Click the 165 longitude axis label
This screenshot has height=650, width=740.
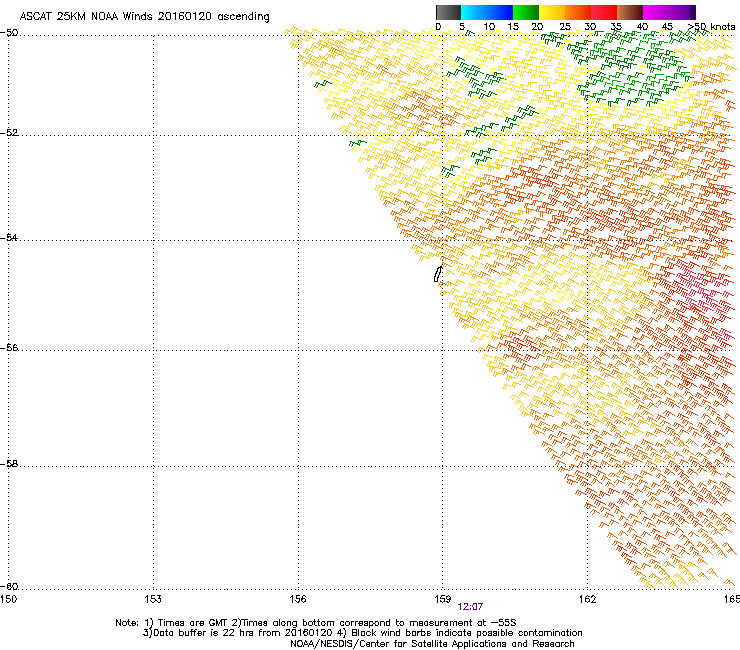click(x=732, y=599)
